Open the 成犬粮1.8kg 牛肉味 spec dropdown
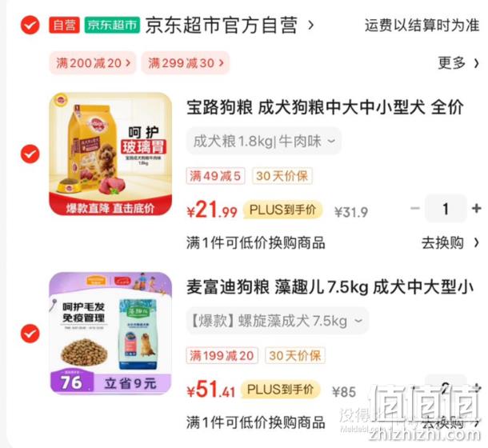The height and width of the screenshot is (448, 488). (x=264, y=141)
